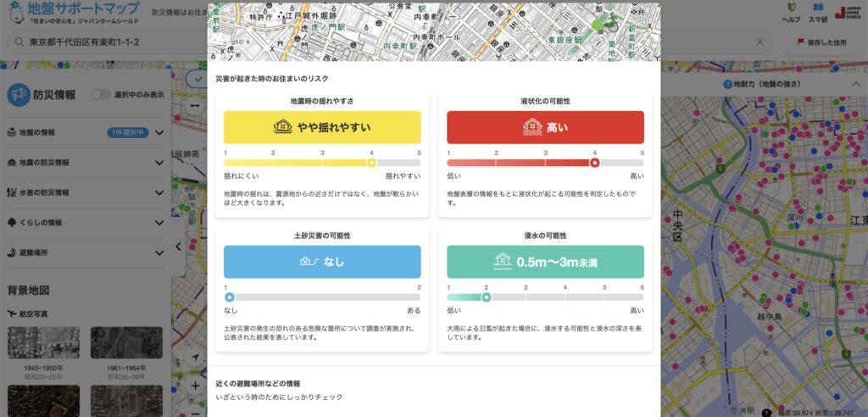Expand the 地盤の情報 section

pos(159,133)
